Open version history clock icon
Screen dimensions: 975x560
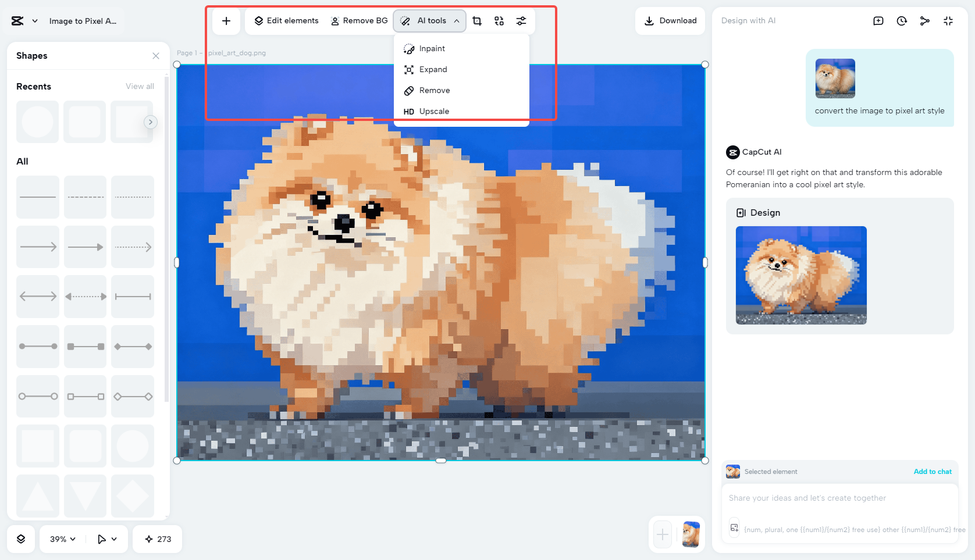pyautogui.click(x=902, y=20)
